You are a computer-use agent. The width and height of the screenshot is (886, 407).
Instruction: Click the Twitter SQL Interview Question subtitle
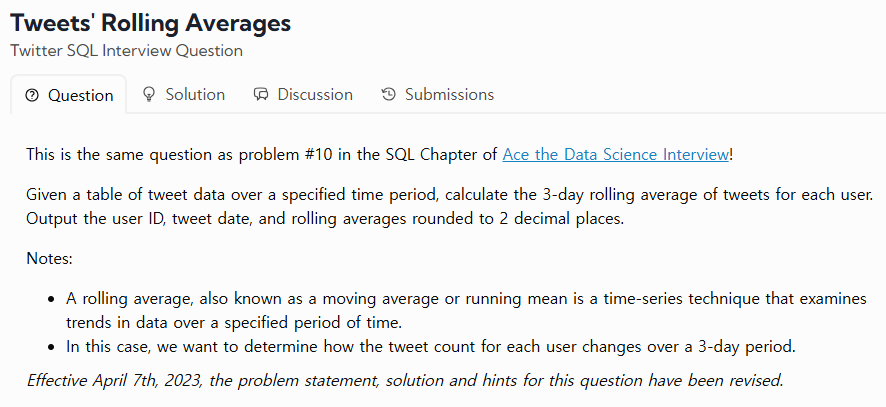(x=126, y=50)
